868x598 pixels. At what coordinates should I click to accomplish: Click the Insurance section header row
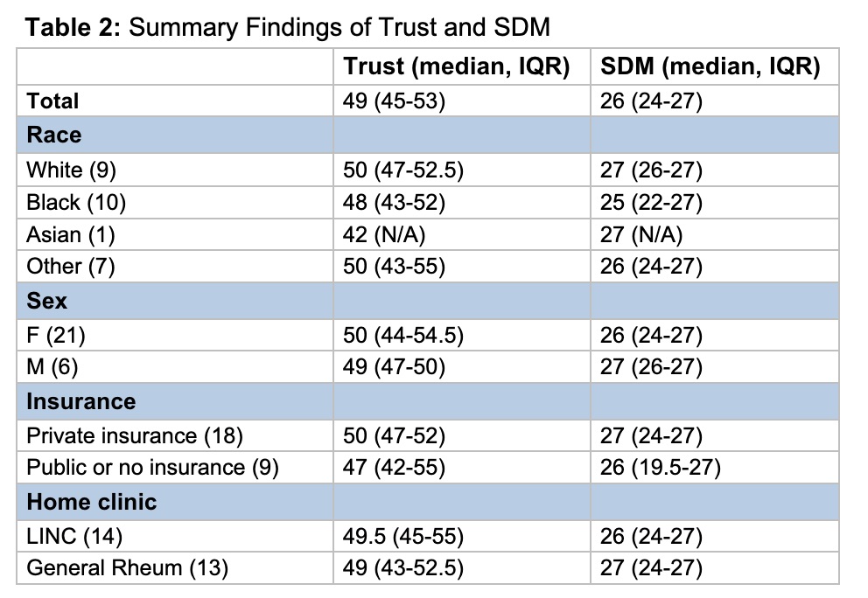tap(81, 401)
